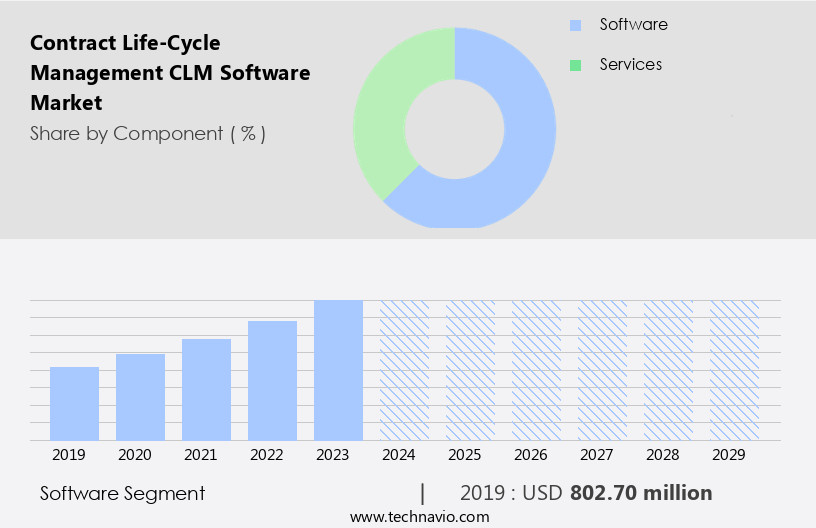The height and width of the screenshot is (528, 816).
Task: Select the hatched 2026 forecast bar
Action: pos(536,370)
